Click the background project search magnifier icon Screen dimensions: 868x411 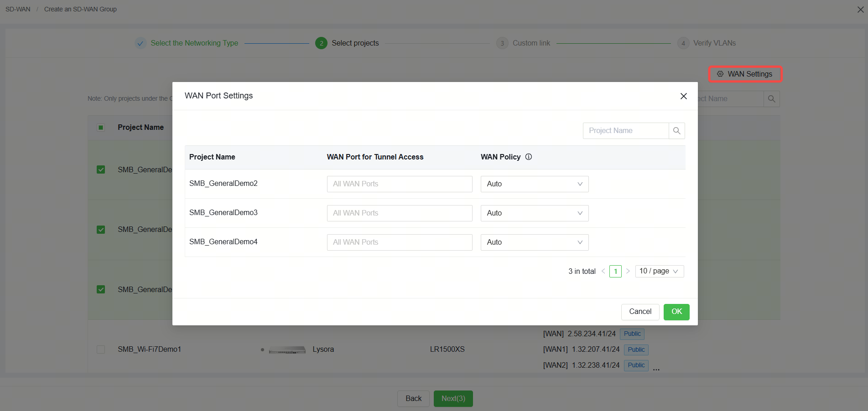pos(772,99)
